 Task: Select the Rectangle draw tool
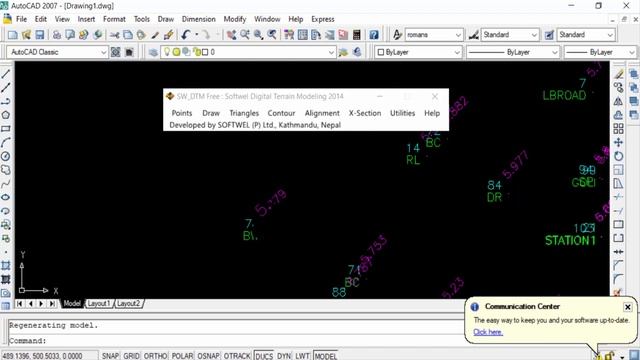click(6, 129)
